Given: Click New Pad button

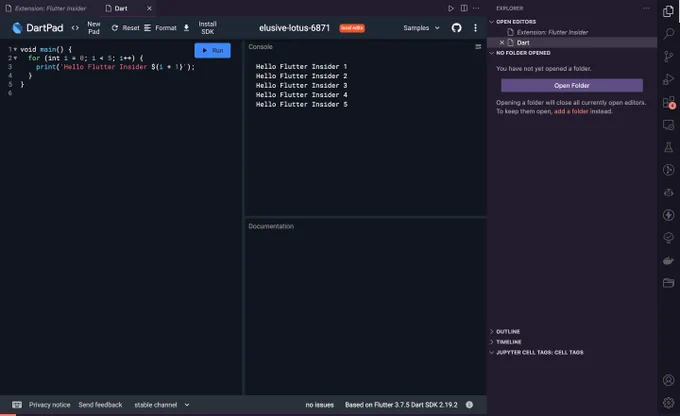Looking at the screenshot, I should point(94,28).
